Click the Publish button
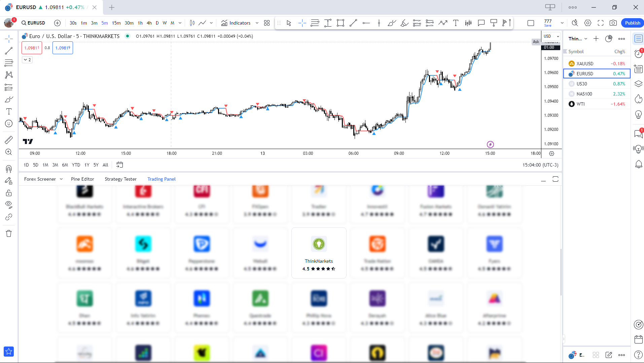This screenshot has width=644, height=363. (632, 23)
